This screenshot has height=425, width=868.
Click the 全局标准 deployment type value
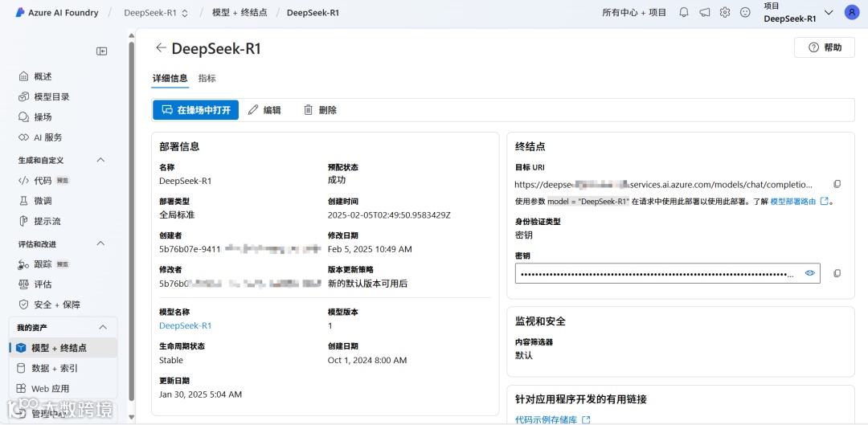pyautogui.click(x=177, y=215)
